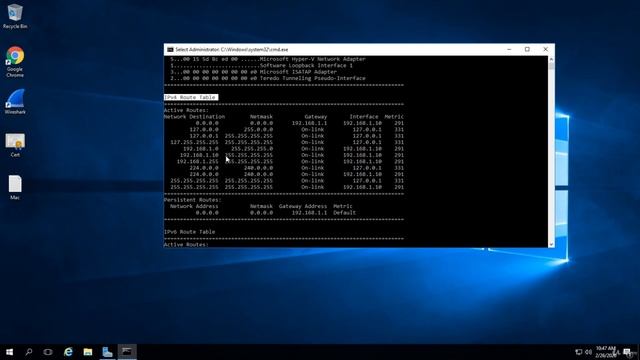Open Action Center notifications icon

[x=627, y=352]
